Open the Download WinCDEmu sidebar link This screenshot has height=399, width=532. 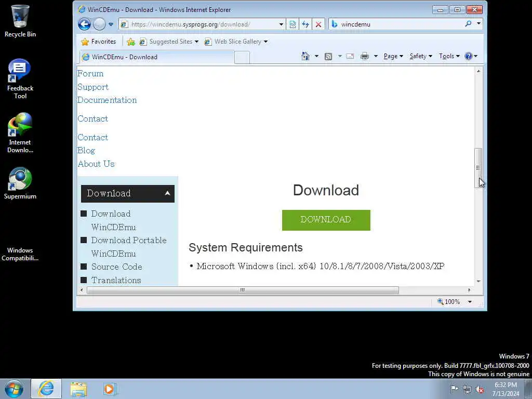(113, 220)
